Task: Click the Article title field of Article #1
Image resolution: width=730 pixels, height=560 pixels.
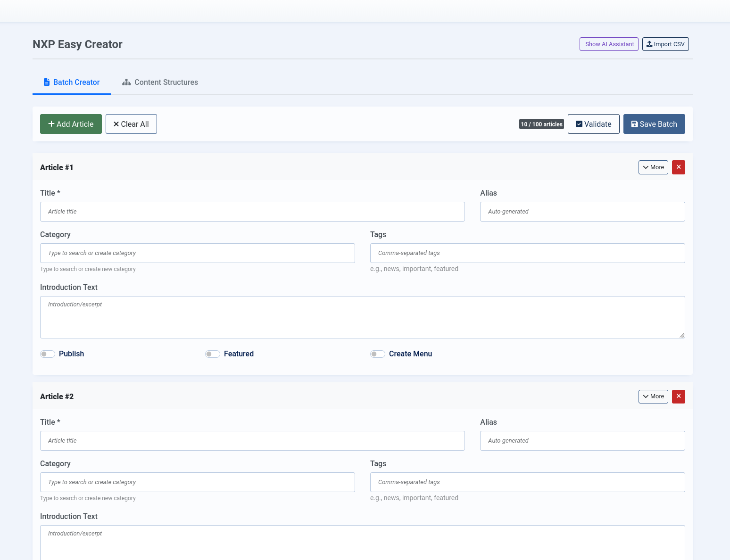Action: click(252, 211)
